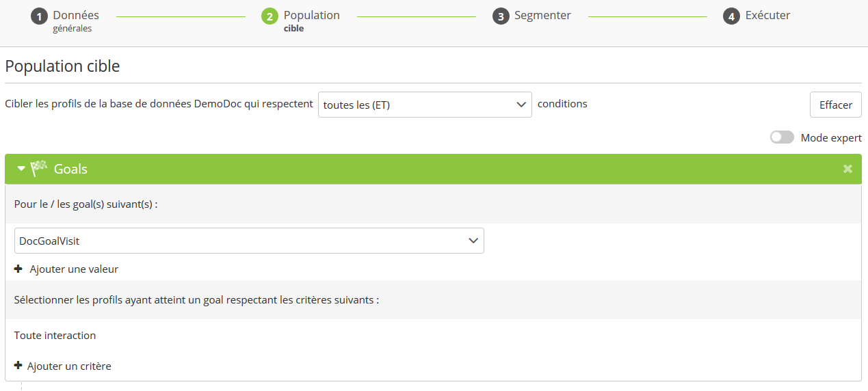Click the Ajouter un critère link

[x=69, y=366]
